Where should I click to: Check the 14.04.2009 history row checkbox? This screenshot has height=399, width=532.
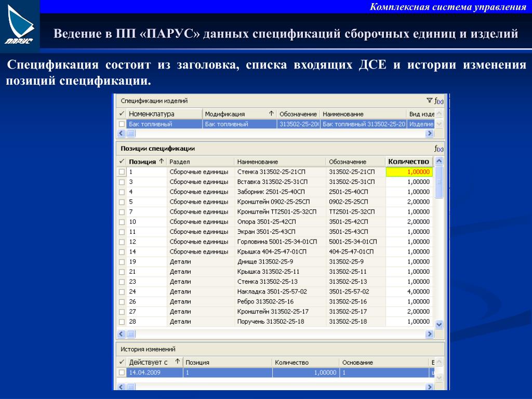[122, 373]
